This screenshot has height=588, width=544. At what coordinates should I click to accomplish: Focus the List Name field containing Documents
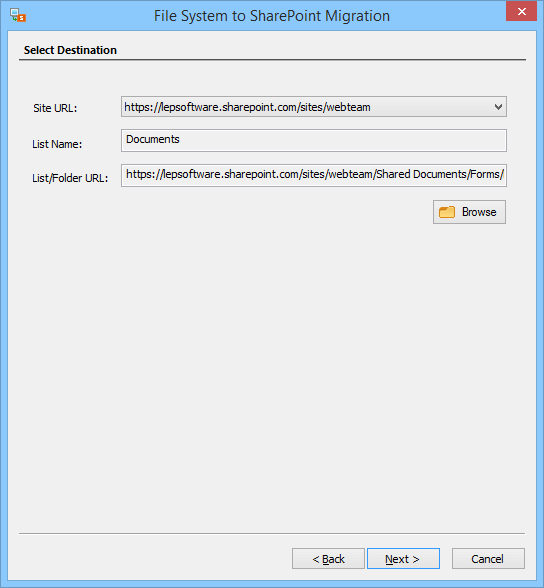tap(314, 140)
